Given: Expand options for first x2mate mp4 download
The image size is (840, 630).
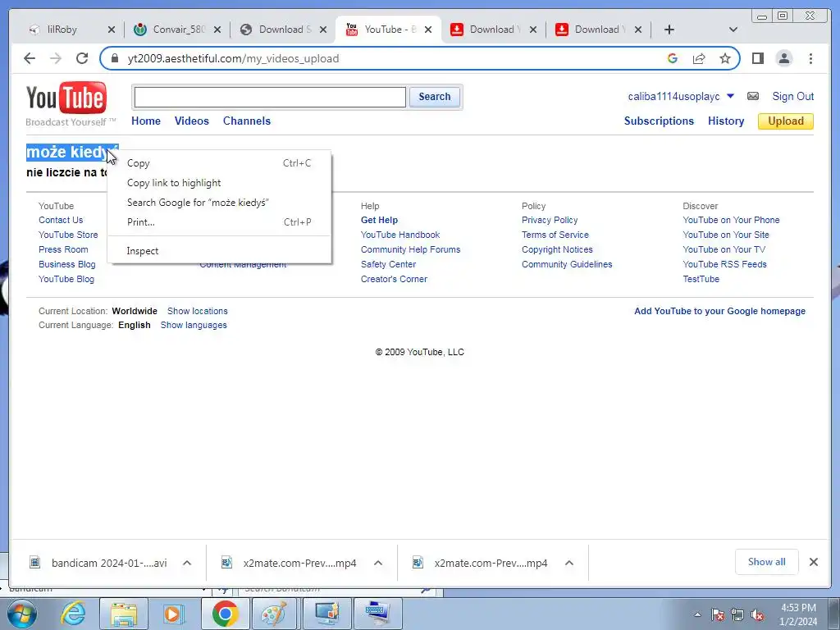Looking at the screenshot, I should pos(377,563).
